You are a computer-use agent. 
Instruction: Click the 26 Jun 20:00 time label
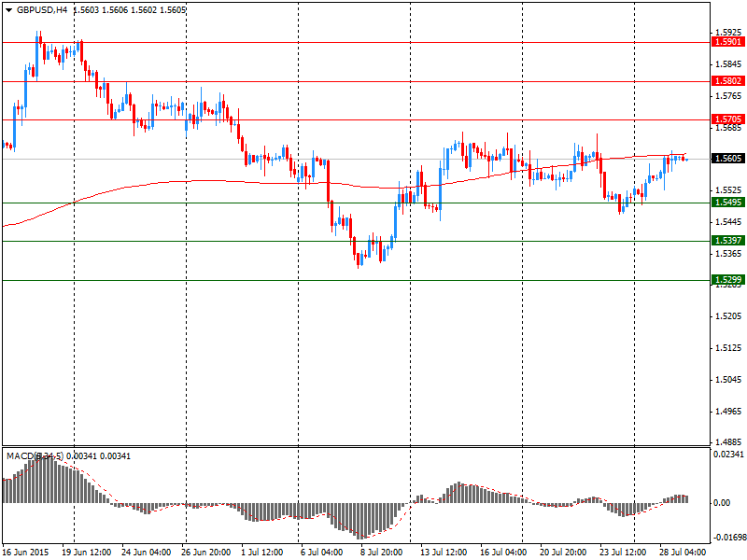[x=206, y=553]
